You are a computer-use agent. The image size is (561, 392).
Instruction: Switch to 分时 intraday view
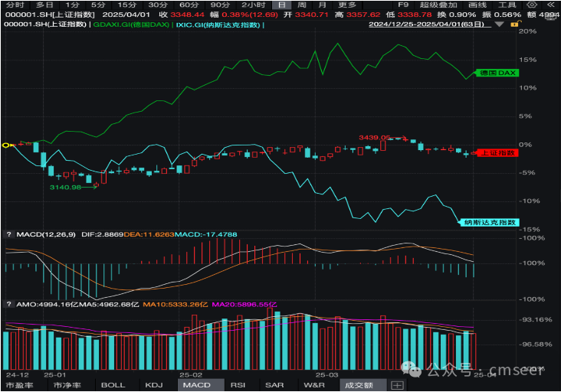15,5
